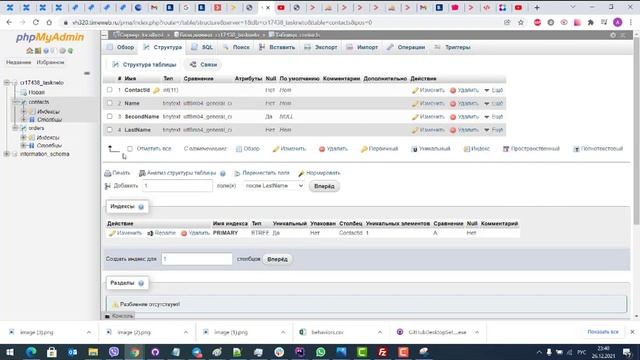Screen dimensions: 640x360
Task: Open FileZilla from the taskbar
Action: pyautogui.click(x=382, y=352)
